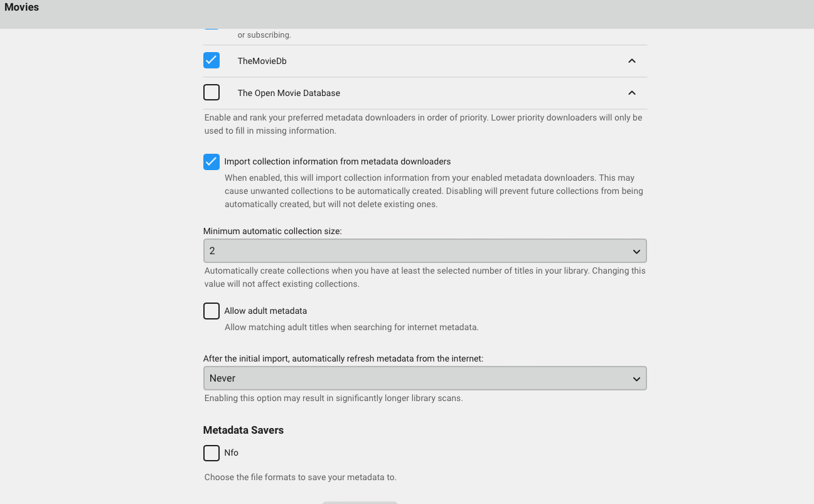Click the partially visible button at bottom
Image resolution: width=814 pixels, height=504 pixels.
coord(360,502)
